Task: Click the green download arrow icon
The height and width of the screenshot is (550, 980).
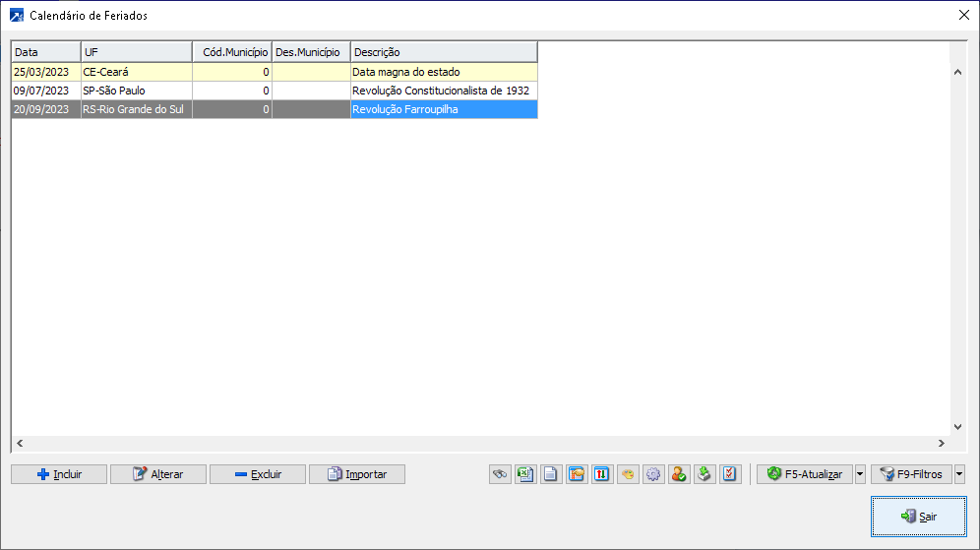Action: pyautogui.click(x=704, y=474)
